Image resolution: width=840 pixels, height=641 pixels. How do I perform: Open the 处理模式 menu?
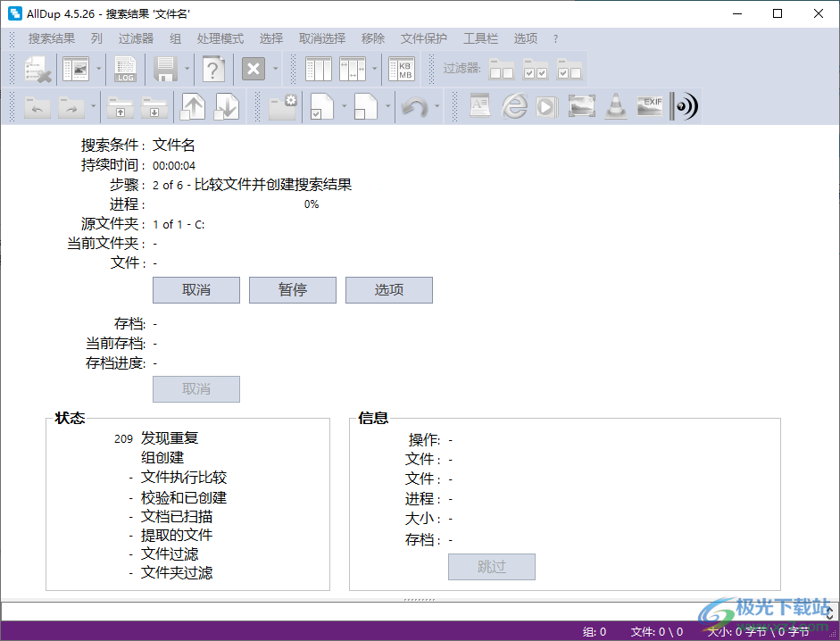point(220,38)
